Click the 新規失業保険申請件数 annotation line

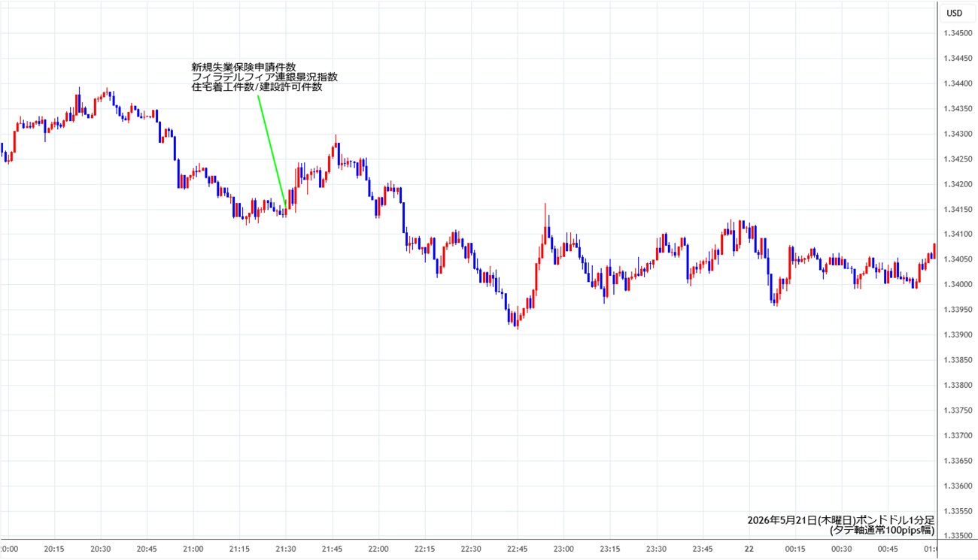coord(244,68)
